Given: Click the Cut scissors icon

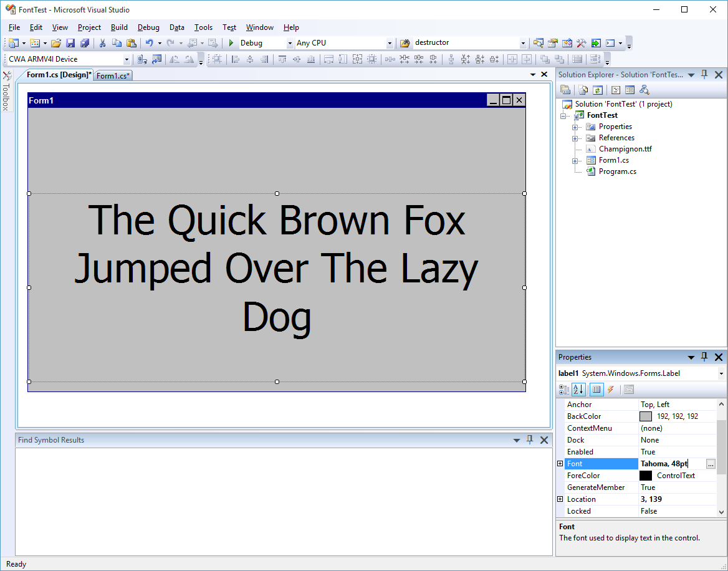Looking at the screenshot, I should (102, 43).
